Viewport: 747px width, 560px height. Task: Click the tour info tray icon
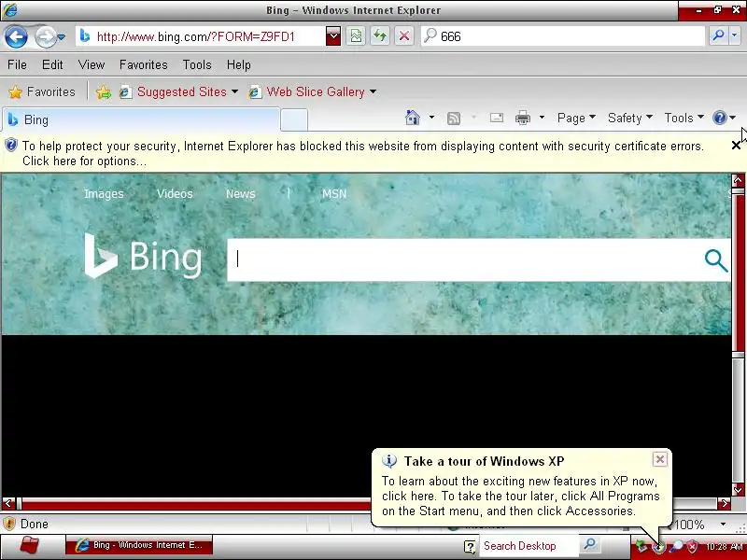[659, 548]
